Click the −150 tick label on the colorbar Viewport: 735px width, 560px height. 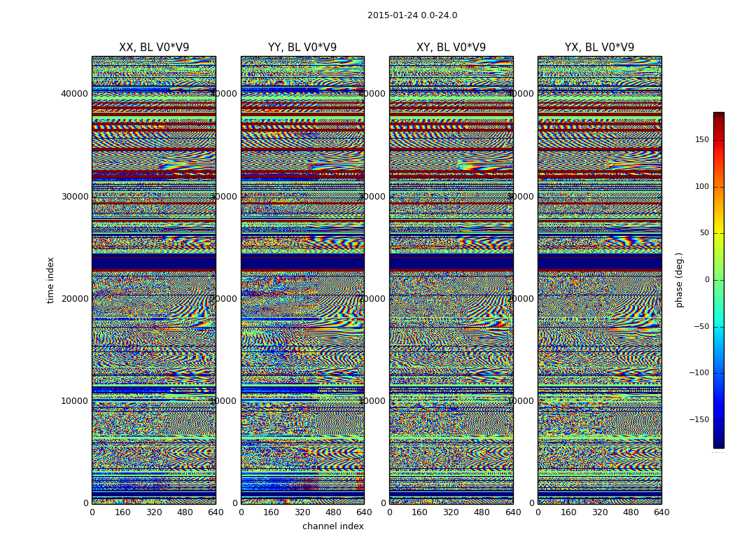point(699,420)
